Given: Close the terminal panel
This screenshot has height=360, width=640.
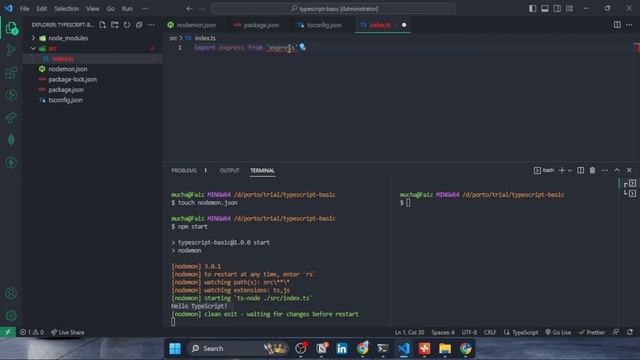Looking at the screenshot, I should (629, 170).
